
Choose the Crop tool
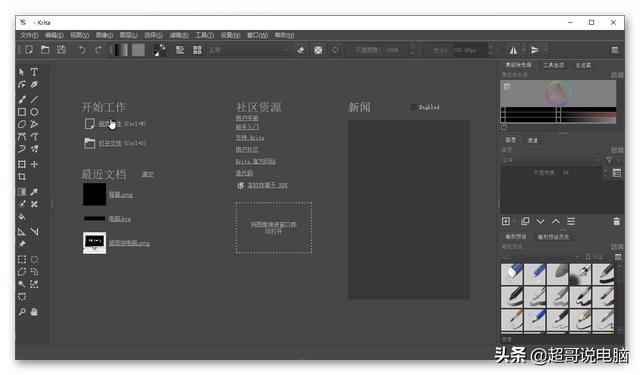(22, 177)
